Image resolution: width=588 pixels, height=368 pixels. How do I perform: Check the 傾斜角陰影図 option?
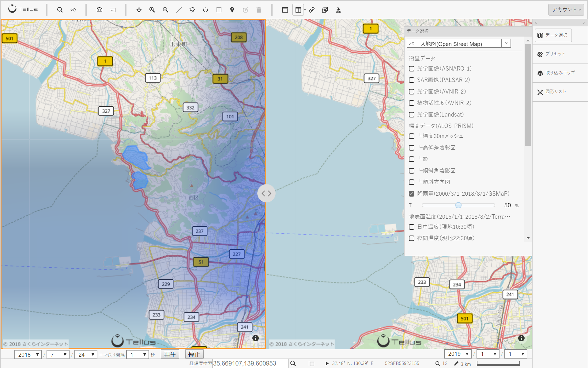click(x=412, y=171)
